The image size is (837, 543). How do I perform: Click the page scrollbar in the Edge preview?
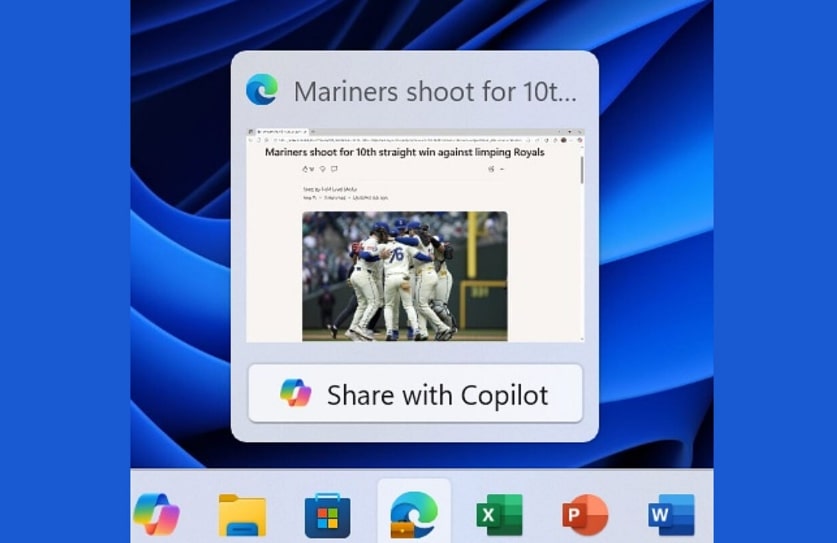click(x=581, y=170)
